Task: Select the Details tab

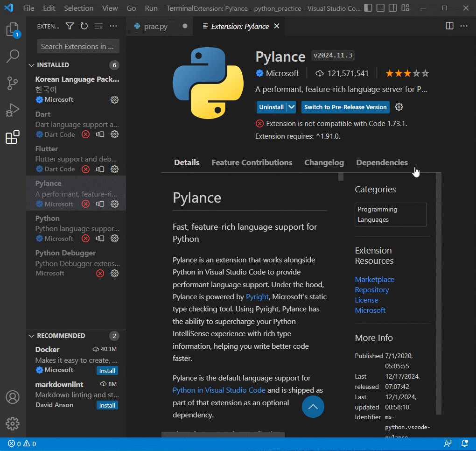Action: point(187,162)
